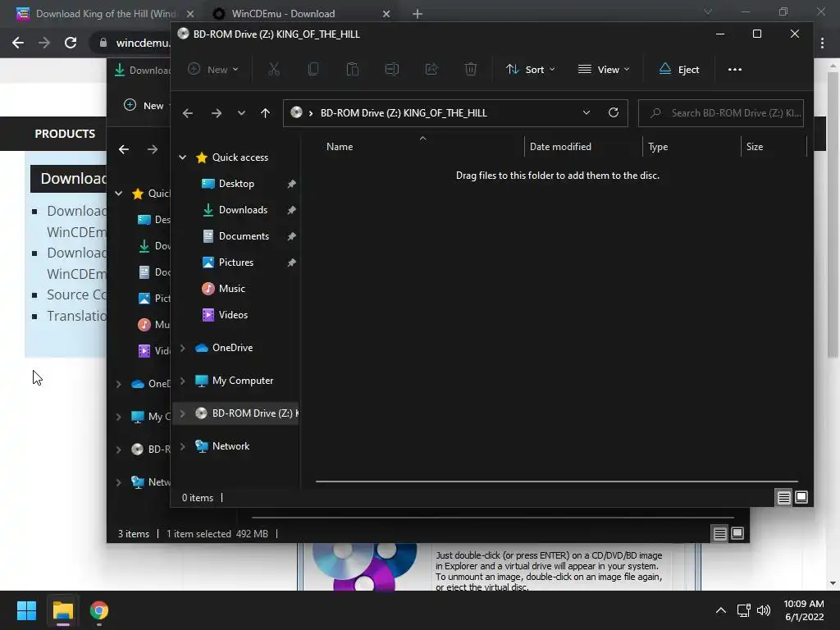
Task: Switch back Explorer window to large icons view
Action: (737, 533)
